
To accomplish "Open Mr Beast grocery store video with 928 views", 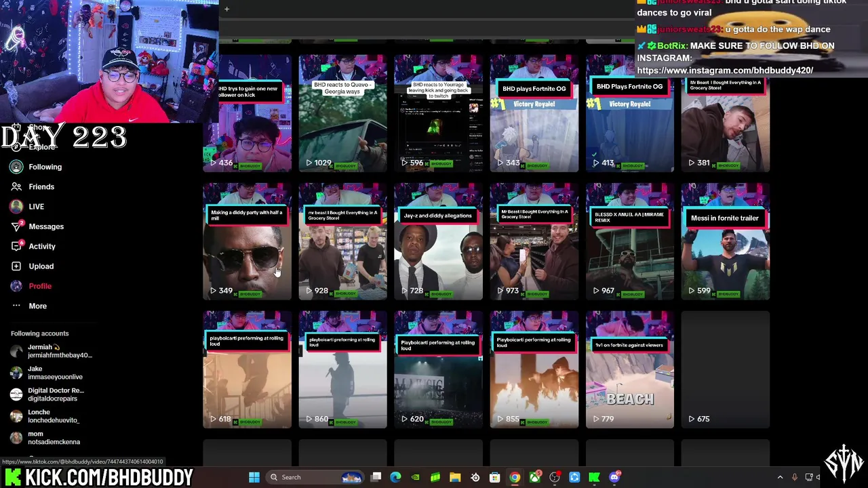I will click(x=342, y=241).
